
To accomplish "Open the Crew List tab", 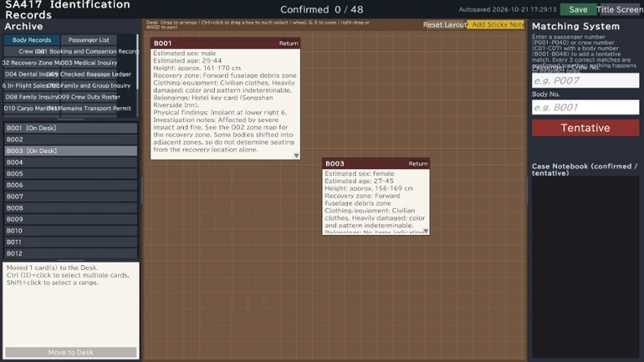I will [32, 51].
